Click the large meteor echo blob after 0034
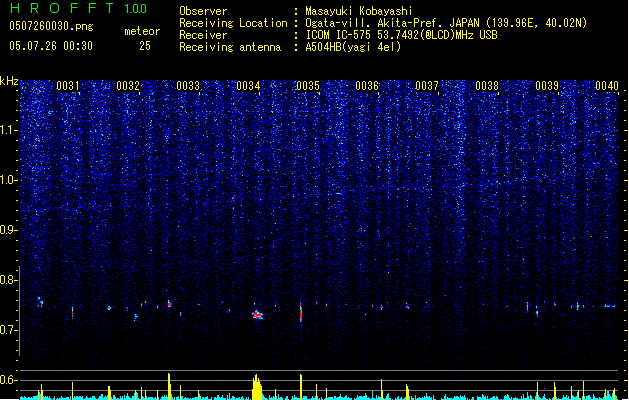Image resolution: width=629 pixels, height=400 pixels. (258, 315)
